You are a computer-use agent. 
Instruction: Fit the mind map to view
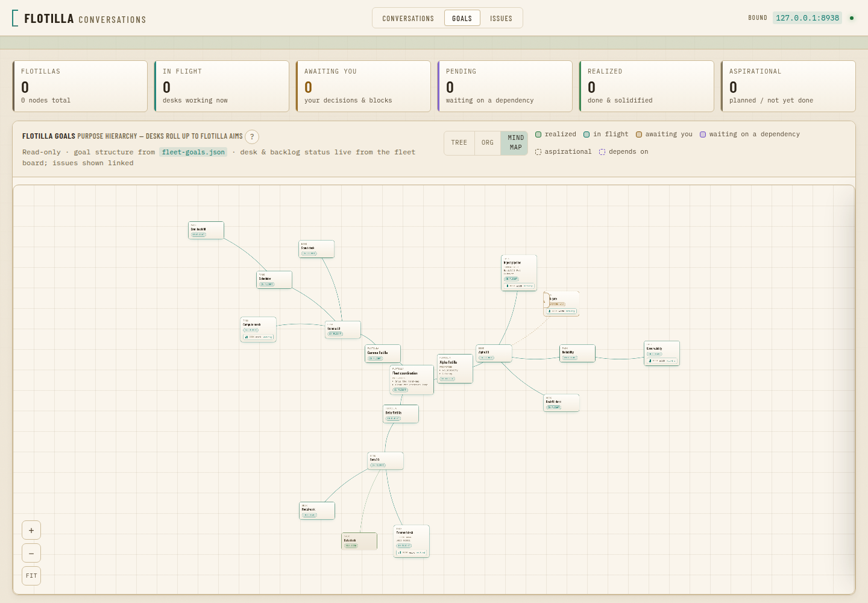tap(31, 576)
